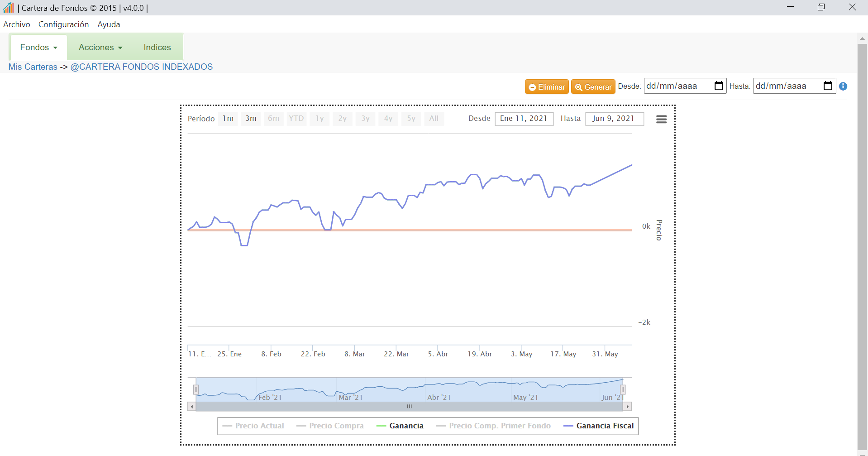The width and height of the screenshot is (868, 456).
Task: Select the 4y period
Action: (388, 119)
